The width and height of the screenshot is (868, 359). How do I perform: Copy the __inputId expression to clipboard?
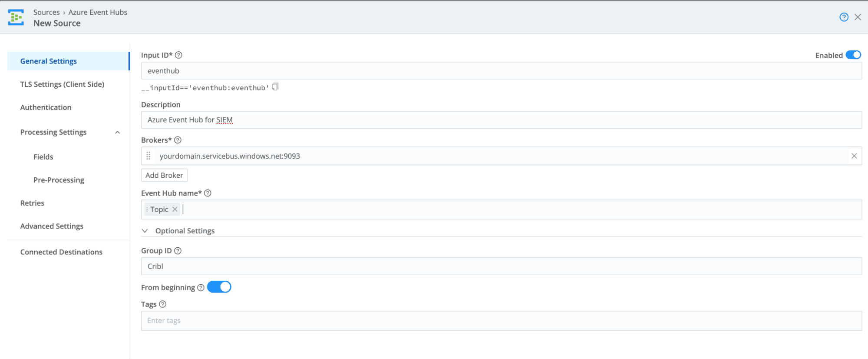275,87
